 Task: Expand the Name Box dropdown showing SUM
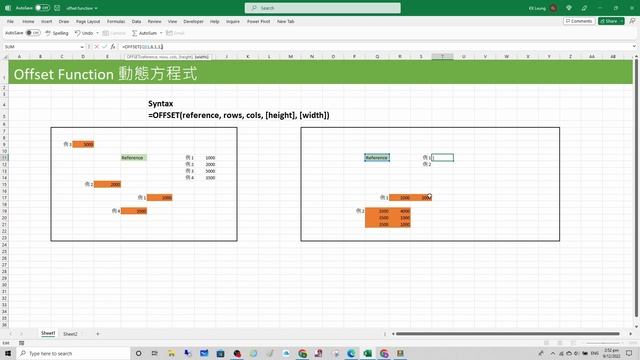(x=82, y=47)
